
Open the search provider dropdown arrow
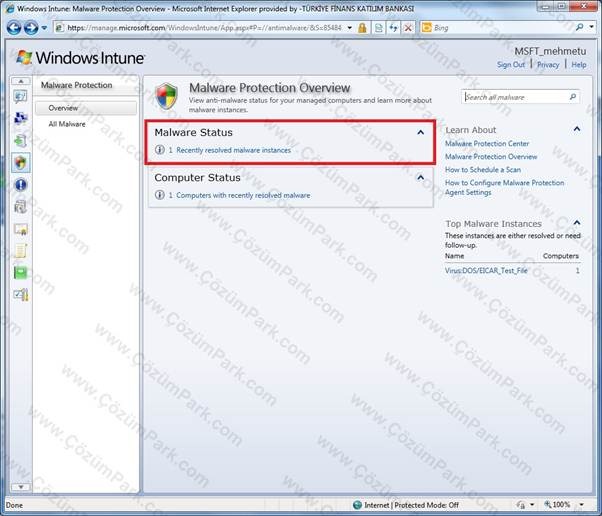pyautogui.click(x=592, y=27)
